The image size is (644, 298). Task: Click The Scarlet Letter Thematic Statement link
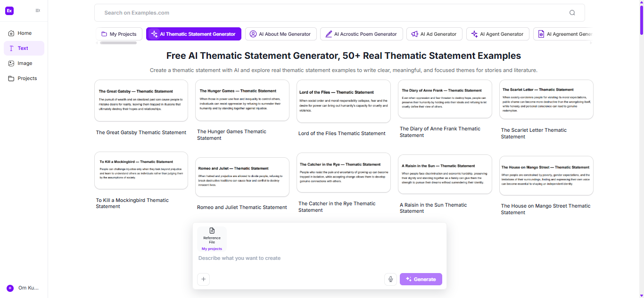coord(534,134)
